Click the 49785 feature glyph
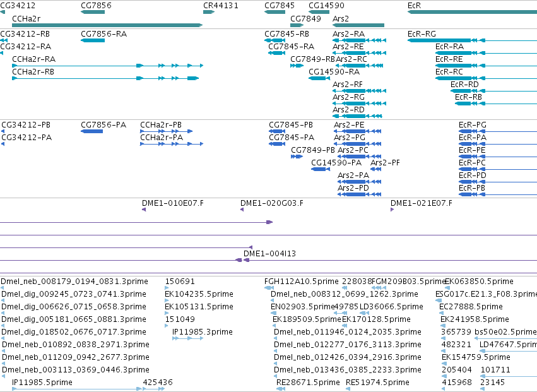 (340, 313)
